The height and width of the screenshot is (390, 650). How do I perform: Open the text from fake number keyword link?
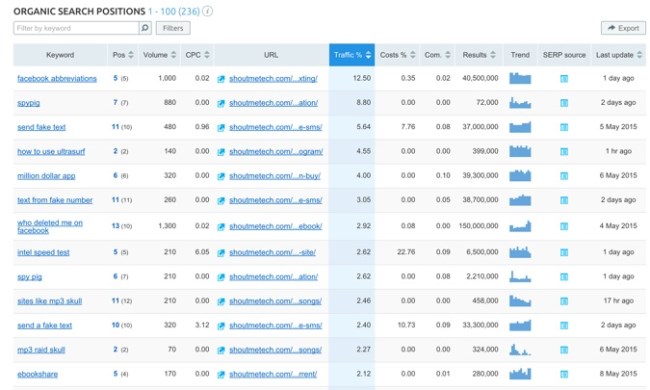click(55, 200)
